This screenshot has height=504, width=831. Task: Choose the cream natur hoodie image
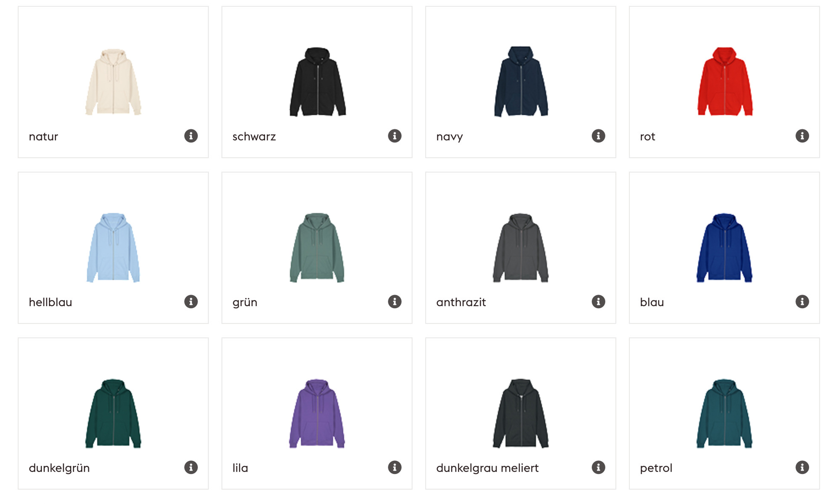(113, 82)
